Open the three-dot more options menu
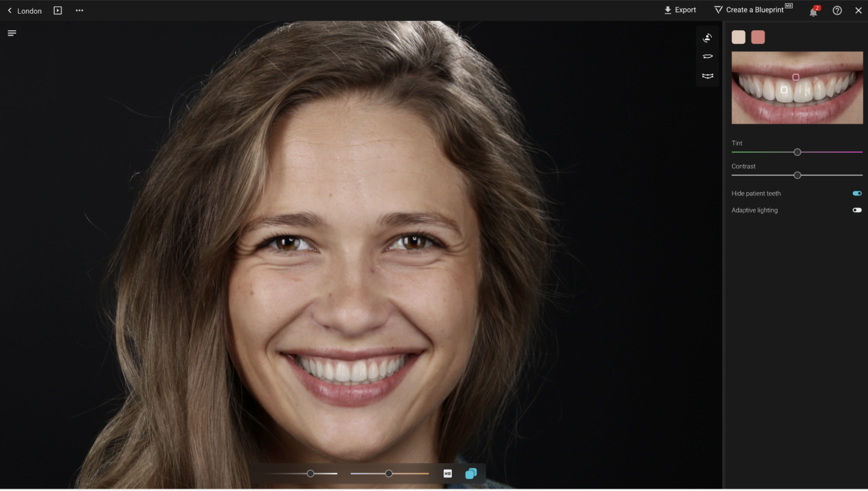Image resolution: width=868 pixels, height=491 pixels. click(79, 10)
